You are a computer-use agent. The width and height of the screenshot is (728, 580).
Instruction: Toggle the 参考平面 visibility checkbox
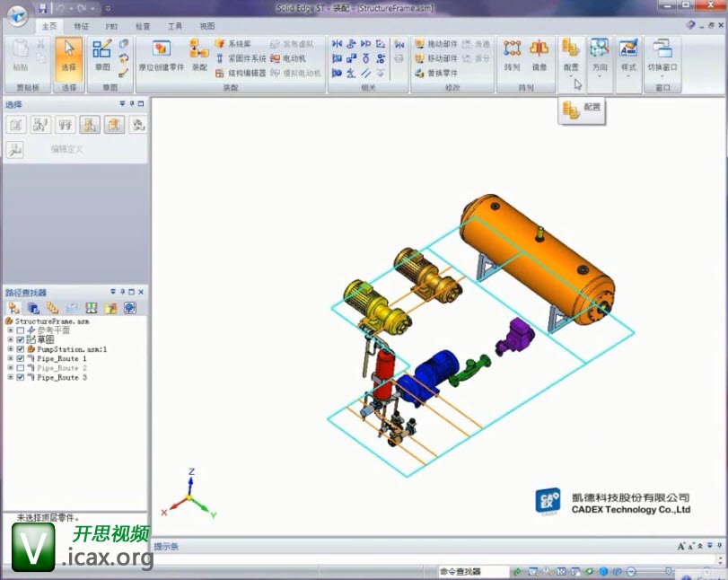point(21,330)
